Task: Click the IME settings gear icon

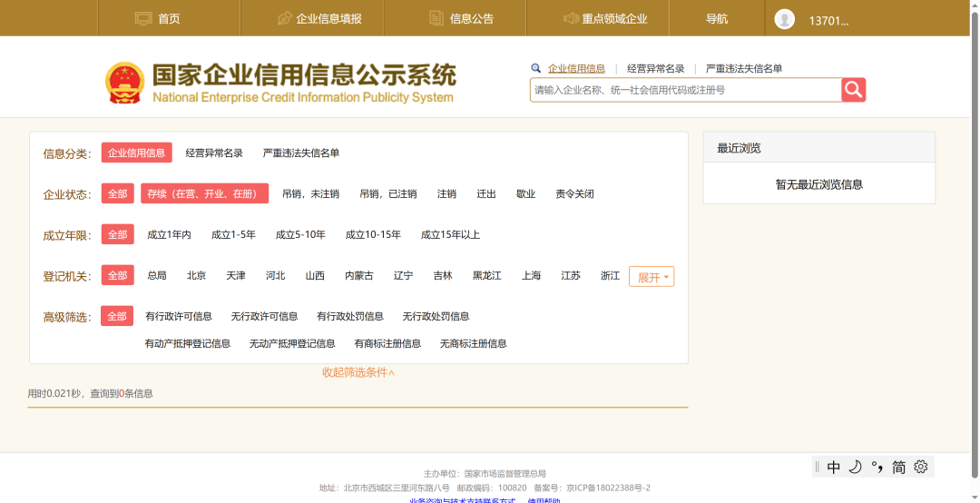Action: point(921,467)
